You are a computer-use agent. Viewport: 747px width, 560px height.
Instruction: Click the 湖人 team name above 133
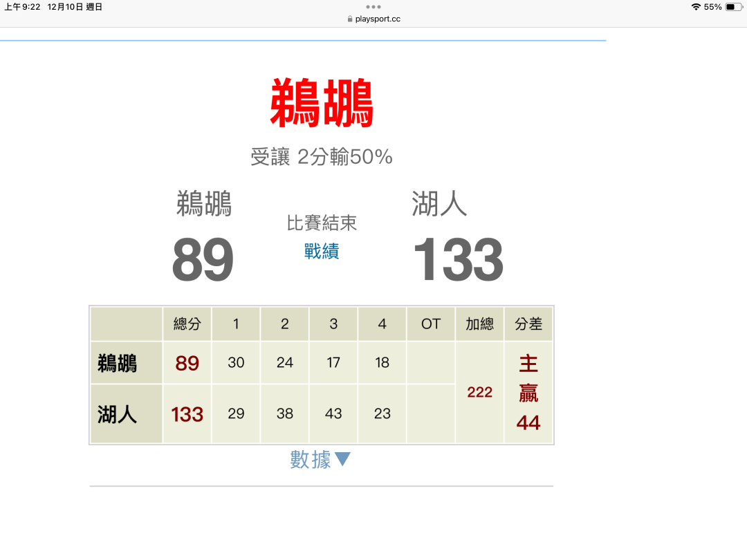pyautogui.click(x=439, y=203)
